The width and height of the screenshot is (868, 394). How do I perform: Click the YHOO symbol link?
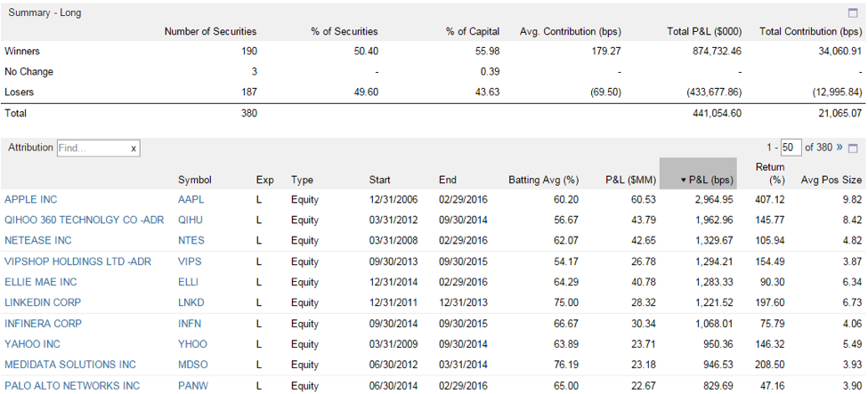[x=192, y=344]
